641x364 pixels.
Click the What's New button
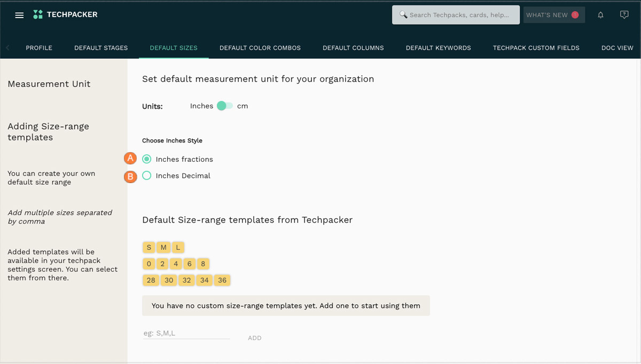pos(553,15)
